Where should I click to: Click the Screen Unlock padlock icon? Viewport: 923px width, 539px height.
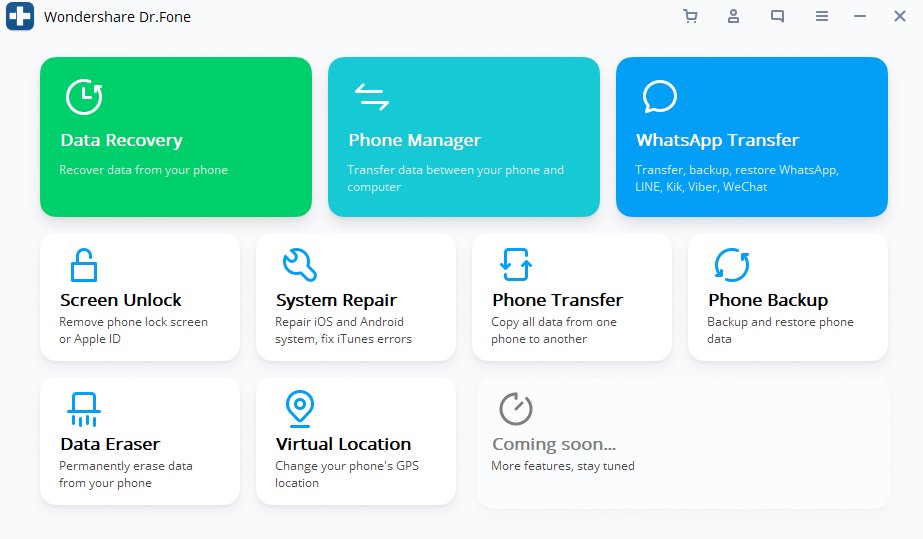coord(84,265)
